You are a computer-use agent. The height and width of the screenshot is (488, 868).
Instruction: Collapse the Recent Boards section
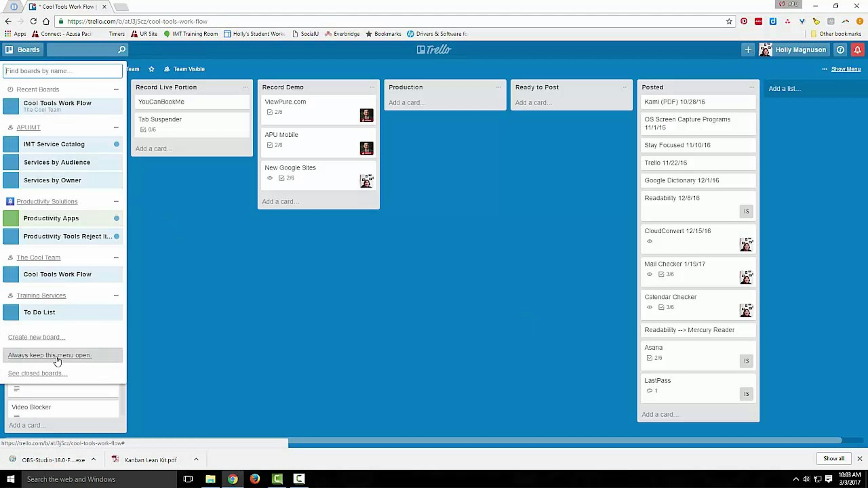coord(116,90)
